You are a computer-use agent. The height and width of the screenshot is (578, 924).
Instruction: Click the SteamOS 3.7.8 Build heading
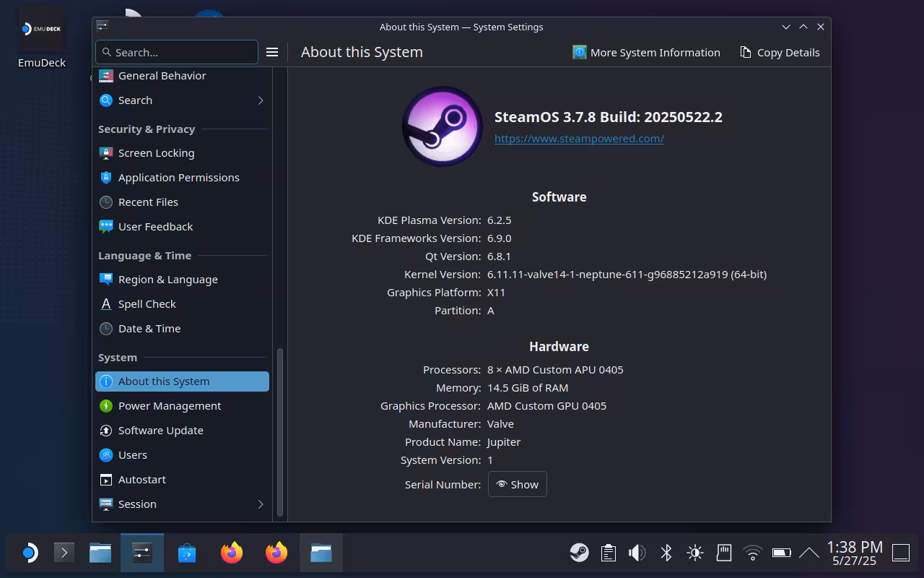point(609,117)
